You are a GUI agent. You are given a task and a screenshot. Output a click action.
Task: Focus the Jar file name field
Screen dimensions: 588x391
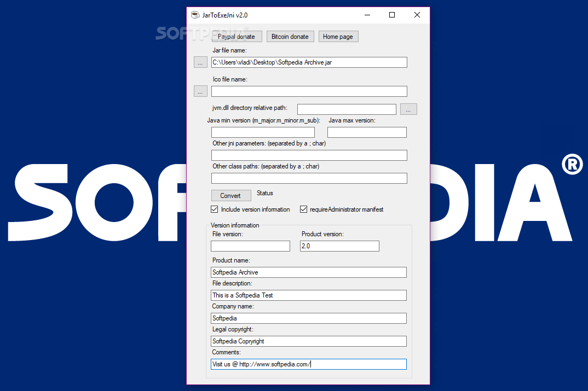tap(309, 62)
